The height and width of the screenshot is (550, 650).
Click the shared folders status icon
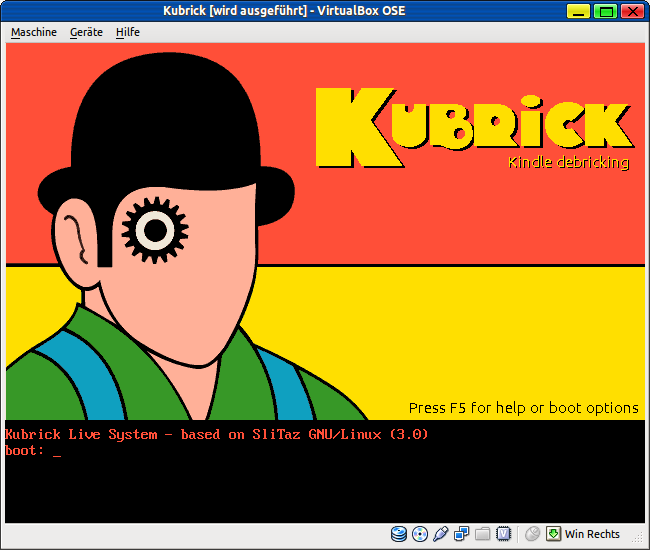(482, 534)
